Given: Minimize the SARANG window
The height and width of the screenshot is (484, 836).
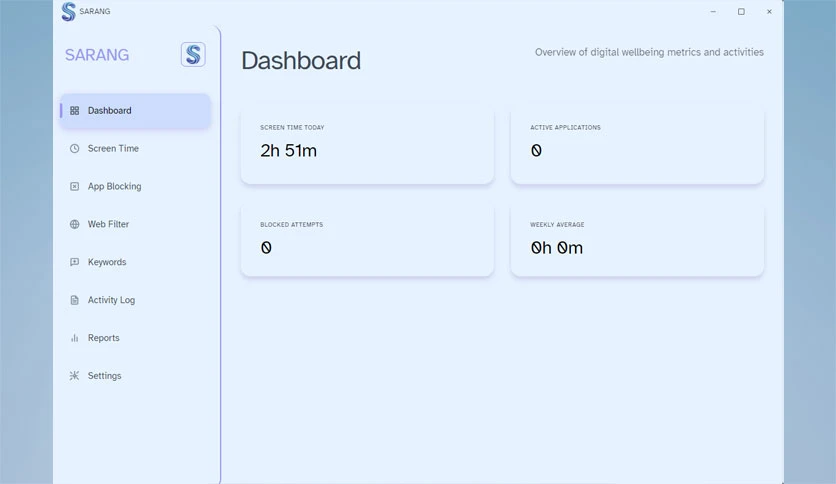Looking at the screenshot, I should 713,11.
